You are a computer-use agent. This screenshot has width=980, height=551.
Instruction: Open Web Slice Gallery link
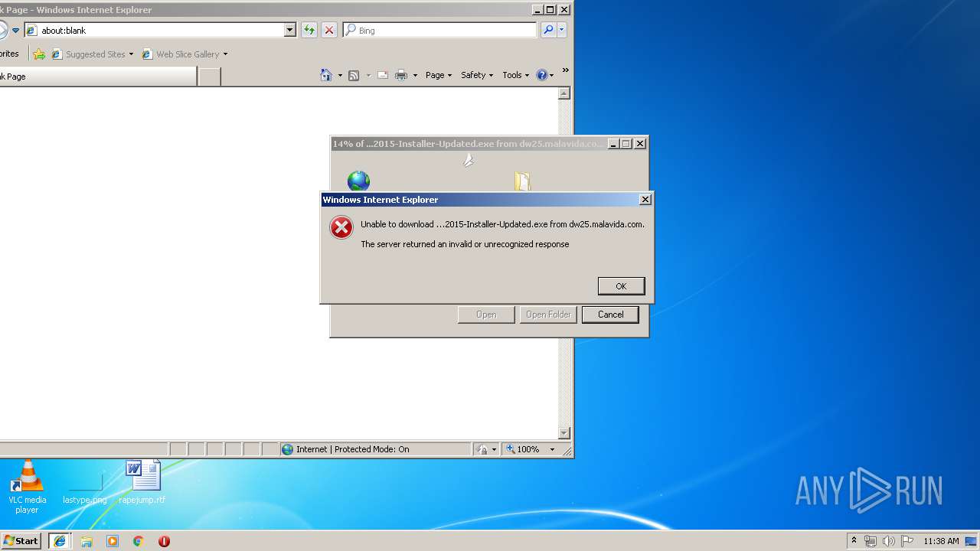[x=181, y=54]
